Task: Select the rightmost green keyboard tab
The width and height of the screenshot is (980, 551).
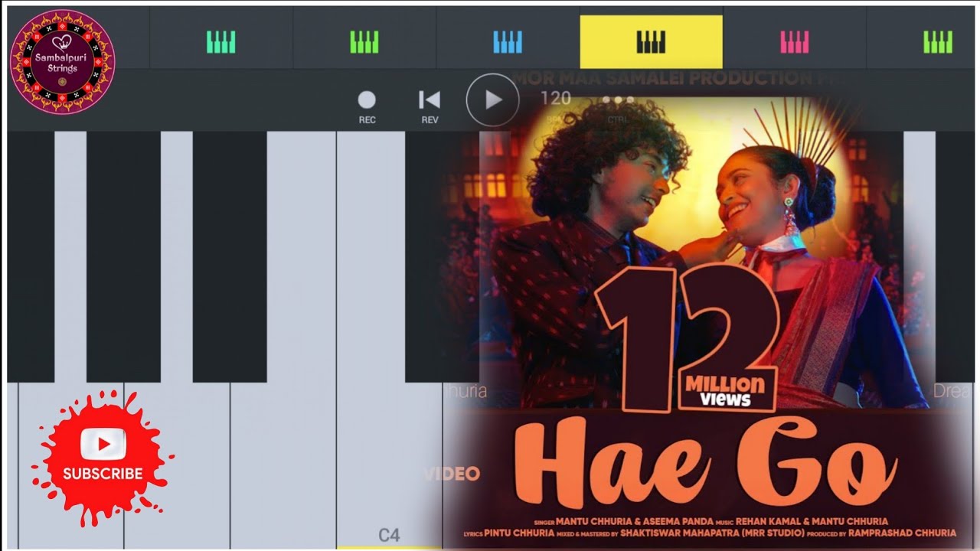Action: click(937, 41)
